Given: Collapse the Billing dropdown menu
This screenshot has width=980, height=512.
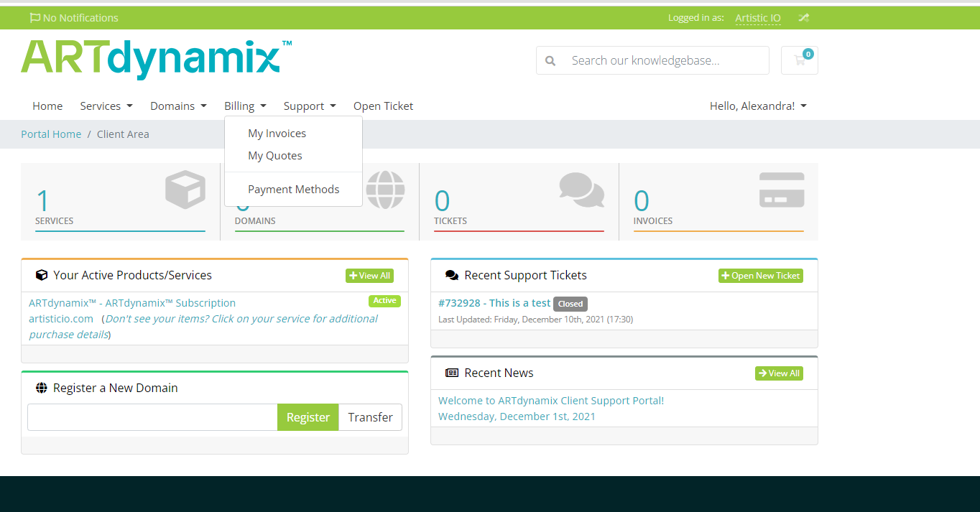Looking at the screenshot, I should (245, 106).
